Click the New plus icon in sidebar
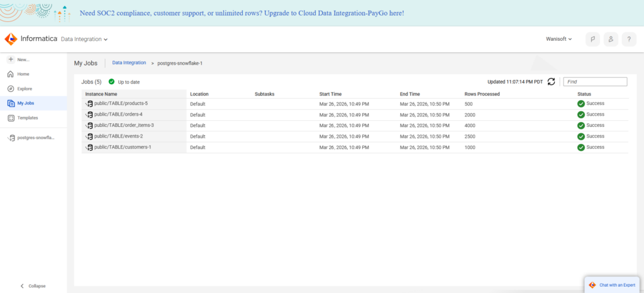The height and width of the screenshot is (293, 644). click(x=11, y=60)
